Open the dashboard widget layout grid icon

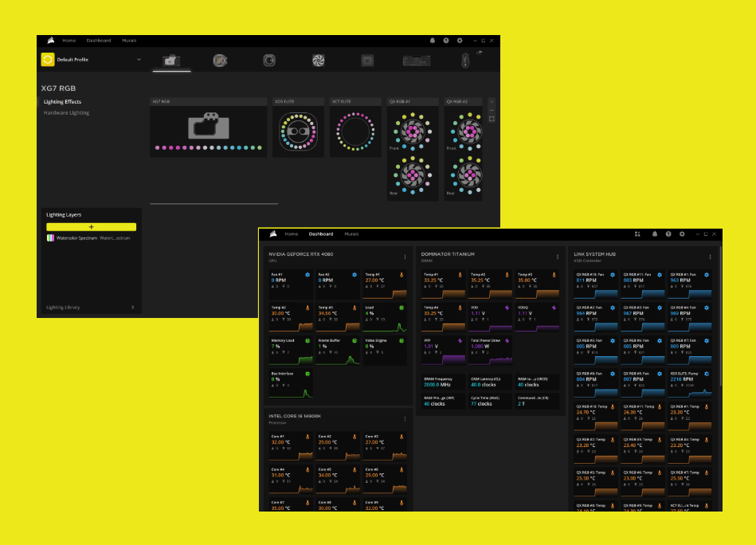(637, 234)
